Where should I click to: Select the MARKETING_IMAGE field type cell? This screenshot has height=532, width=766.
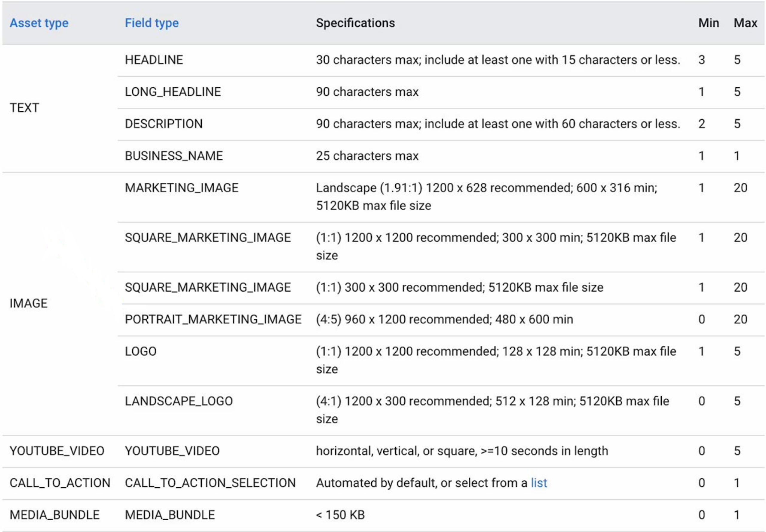[181, 188]
